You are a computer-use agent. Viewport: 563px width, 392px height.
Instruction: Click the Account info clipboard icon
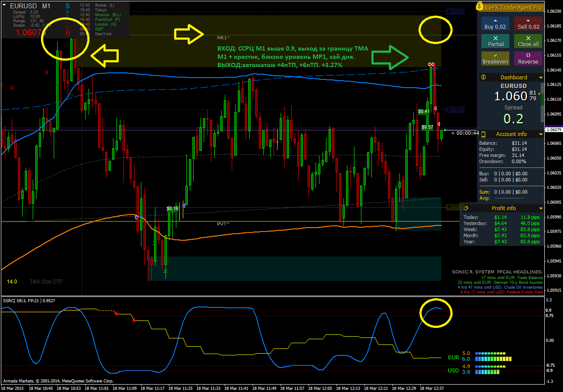pos(484,134)
